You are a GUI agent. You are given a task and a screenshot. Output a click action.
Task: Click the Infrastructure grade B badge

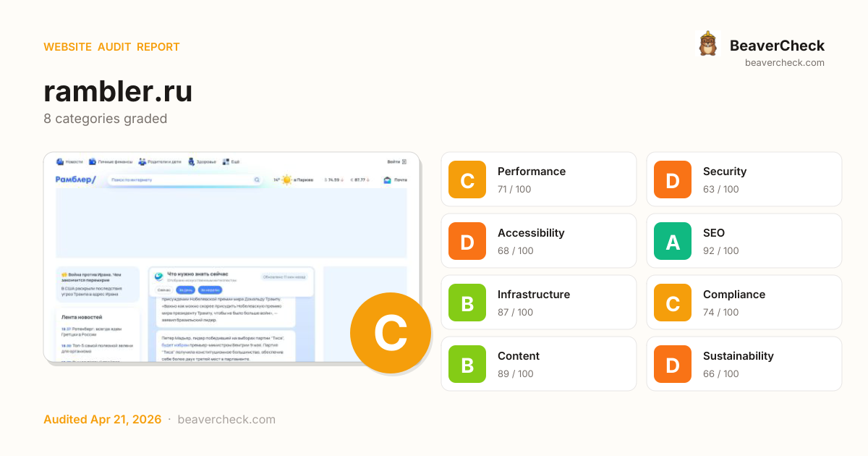click(x=467, y=303)
